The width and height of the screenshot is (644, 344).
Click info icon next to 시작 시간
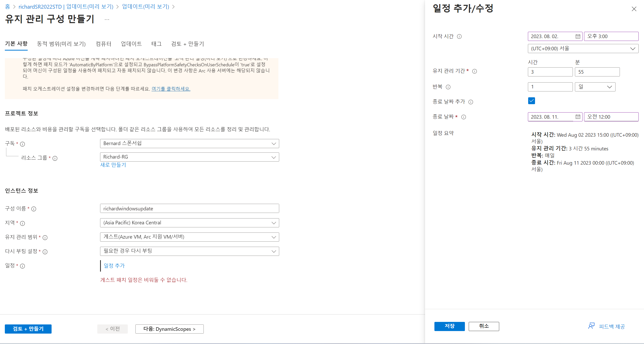point(459,37)
